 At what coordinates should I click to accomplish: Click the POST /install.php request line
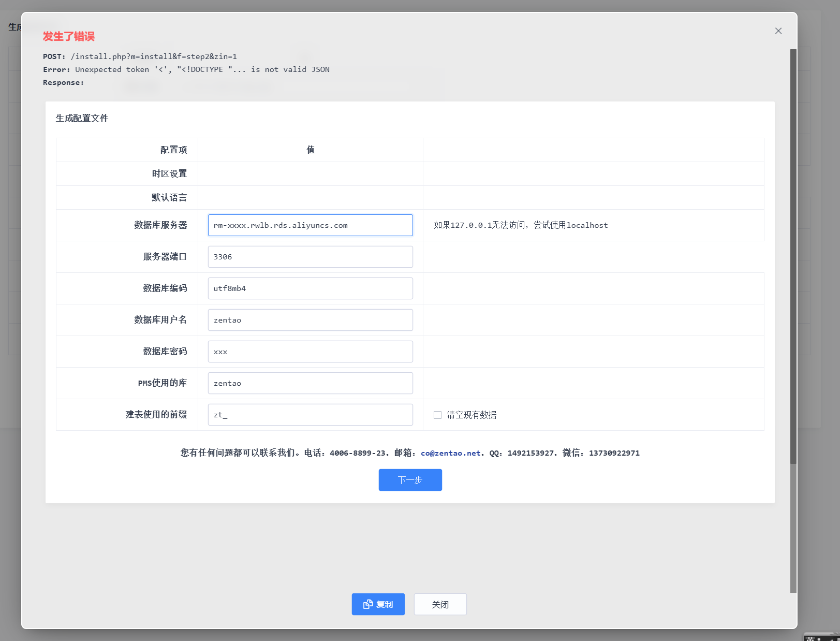tap(140, 56)
